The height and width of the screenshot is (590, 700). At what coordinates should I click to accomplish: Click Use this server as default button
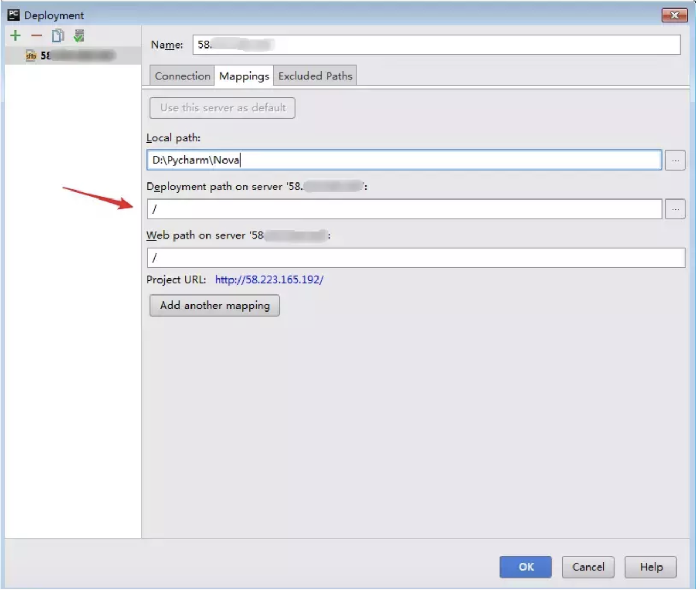click(222, 108)
